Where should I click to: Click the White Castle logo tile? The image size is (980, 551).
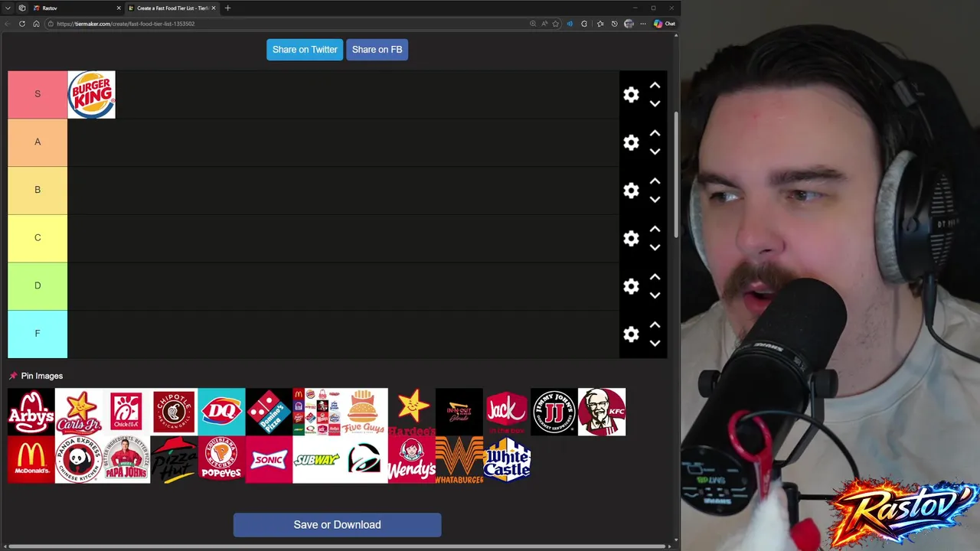coord(506,459)
